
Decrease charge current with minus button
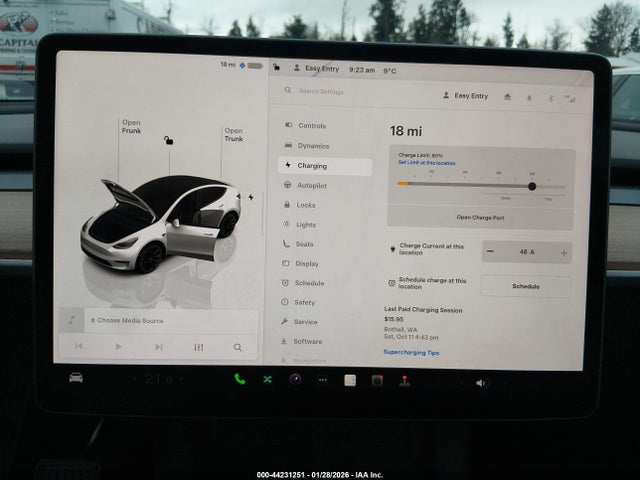tap(490, 252)
